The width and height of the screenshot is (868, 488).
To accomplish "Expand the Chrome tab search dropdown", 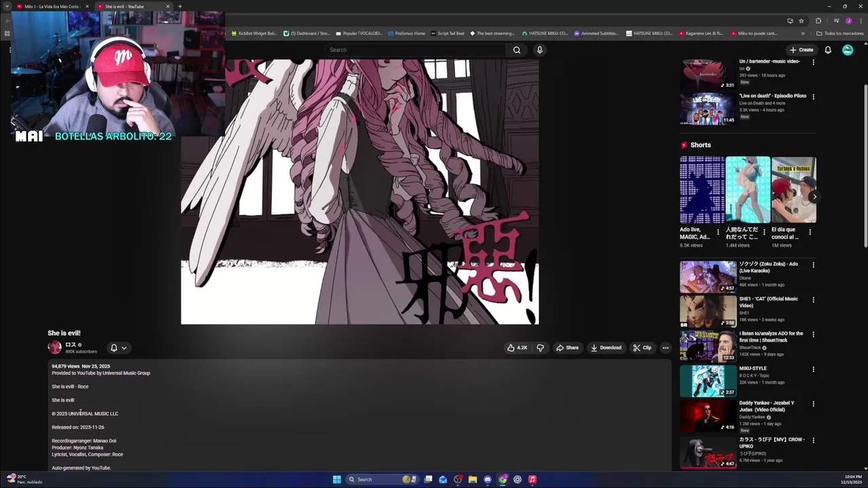I will (7, 6).
